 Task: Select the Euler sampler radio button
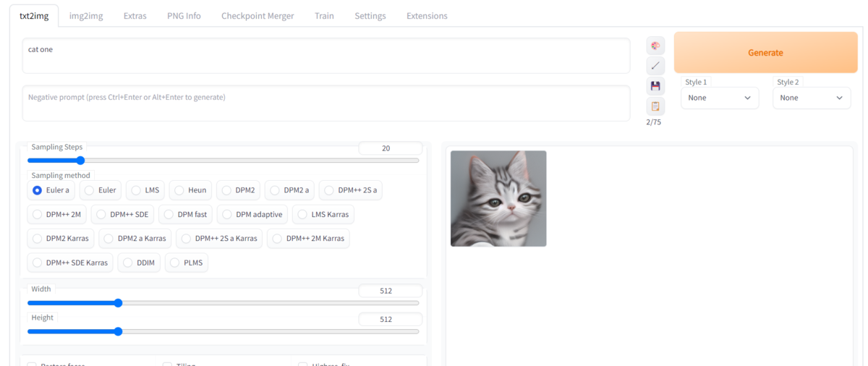coord(100,190)
